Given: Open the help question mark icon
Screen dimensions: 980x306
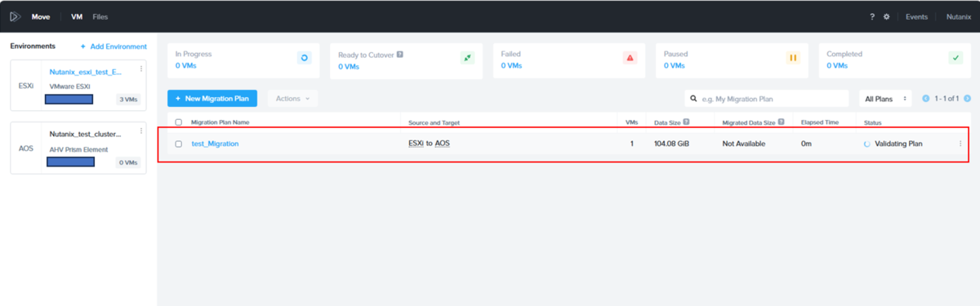Looking at the screenshot, I should tap(872, 16).
